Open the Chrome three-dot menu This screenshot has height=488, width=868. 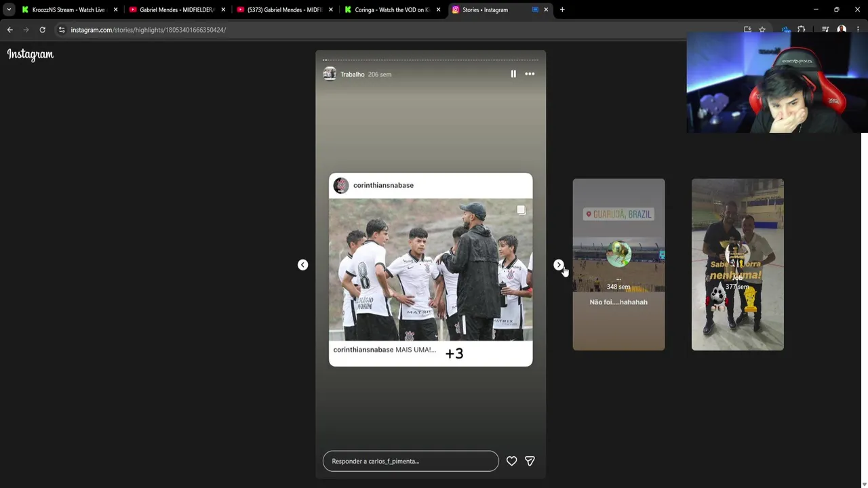click(858, 30)
